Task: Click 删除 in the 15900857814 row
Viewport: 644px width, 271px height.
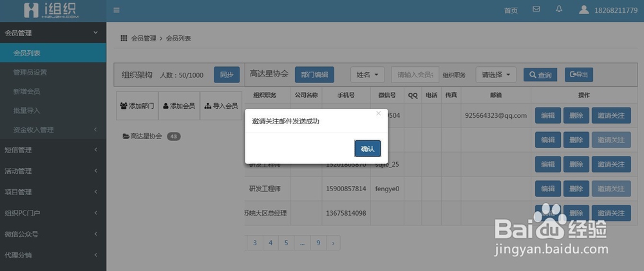Action: [576, 189]
